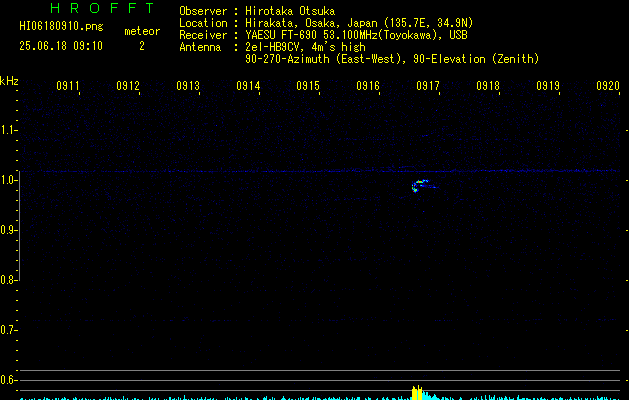
Task: Click the vertical gray range bar at left axis
Action: click(19, 225)
